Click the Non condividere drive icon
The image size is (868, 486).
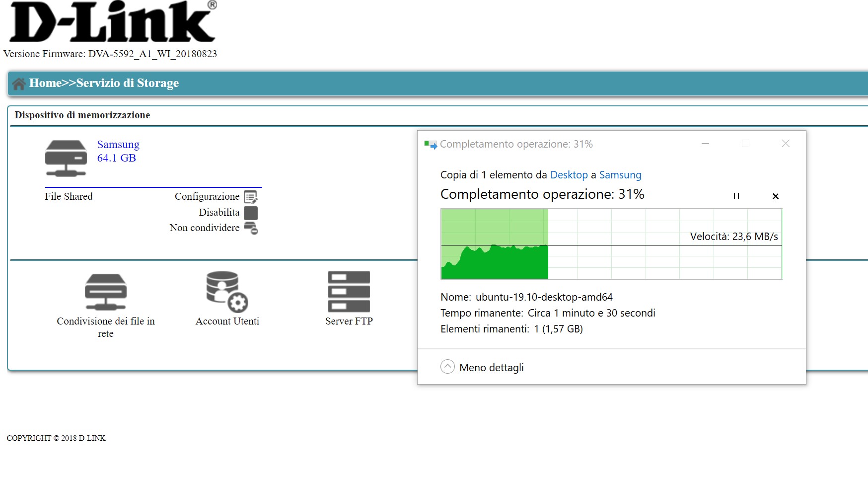coord(251,228)
